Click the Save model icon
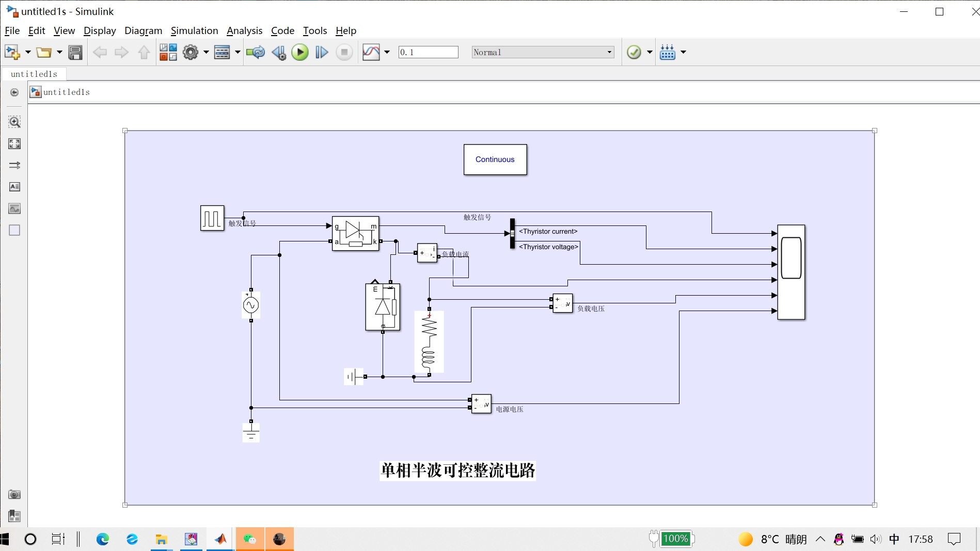This screenshot has width=980, height=551. pyautogui.click(x=75, y=52)
